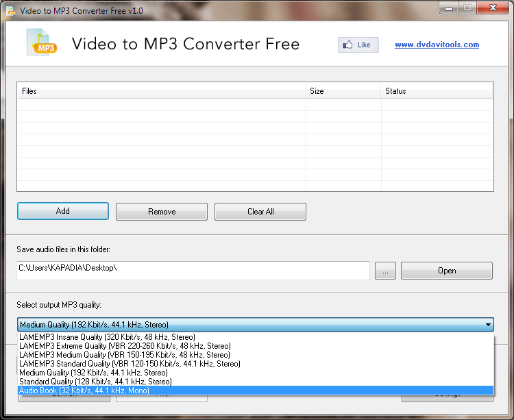The height and width of the screenshot is (420, 514).
Task: Collapse the MP3 quality dropdown arrow
Action: 488,325
